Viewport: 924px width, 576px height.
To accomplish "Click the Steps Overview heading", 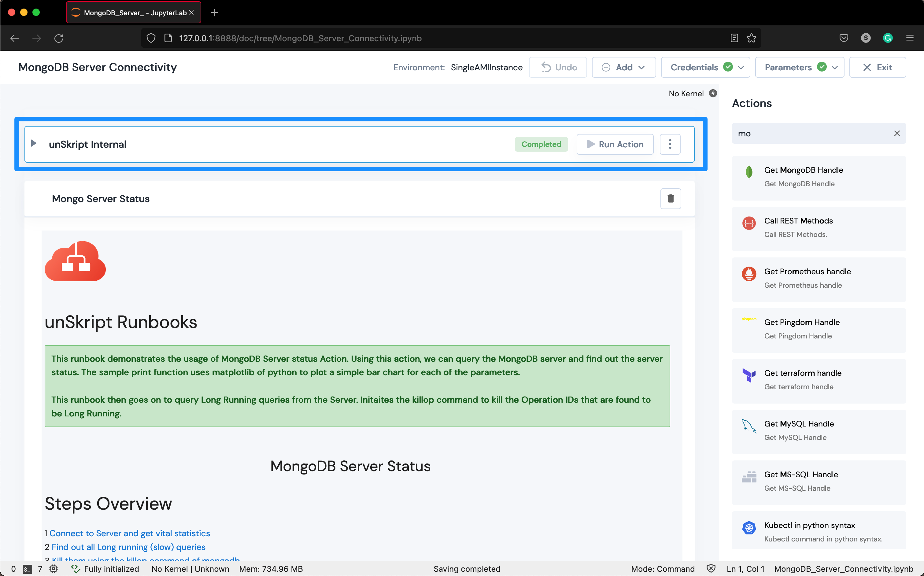I will click(108, 504).
